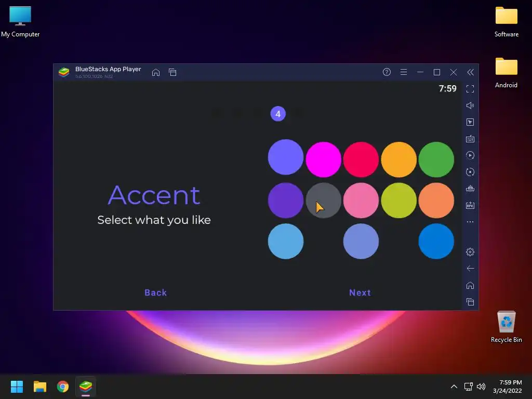This screenshot has width=532, height=399.
Task: Choose the crimson red accent color
Action: [x=361, y=159]
